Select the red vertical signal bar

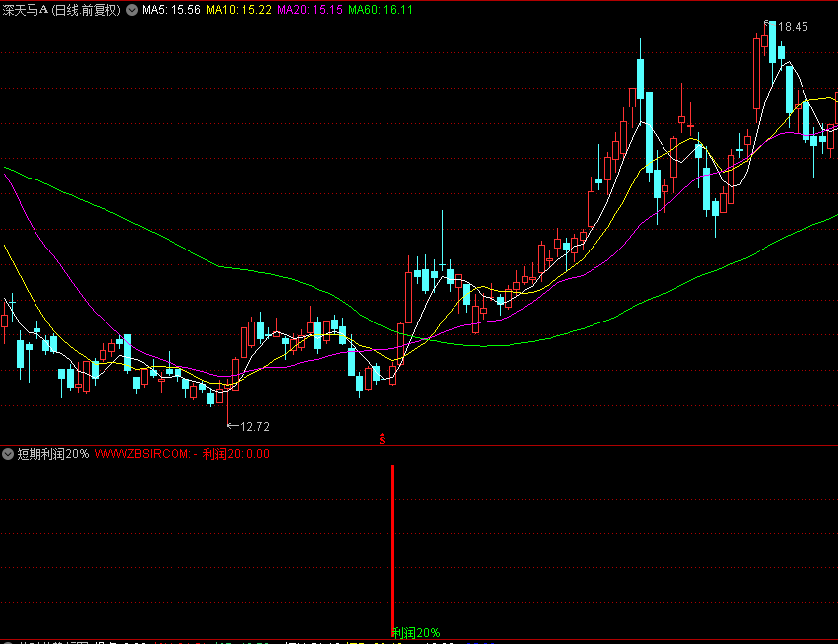(392, 550)
